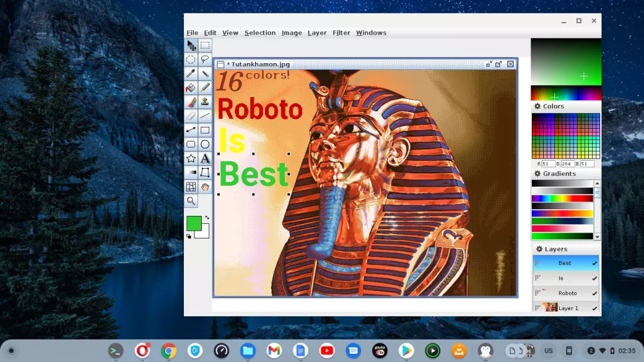Reset colors to default black and white
This screenshot has width=644, height=362.
(189, 236)
